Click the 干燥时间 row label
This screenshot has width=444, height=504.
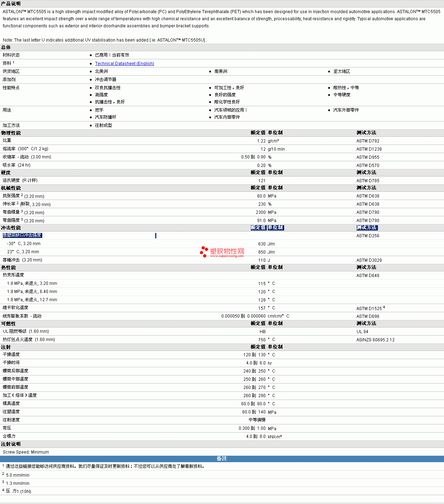click(x=11, y=363)
